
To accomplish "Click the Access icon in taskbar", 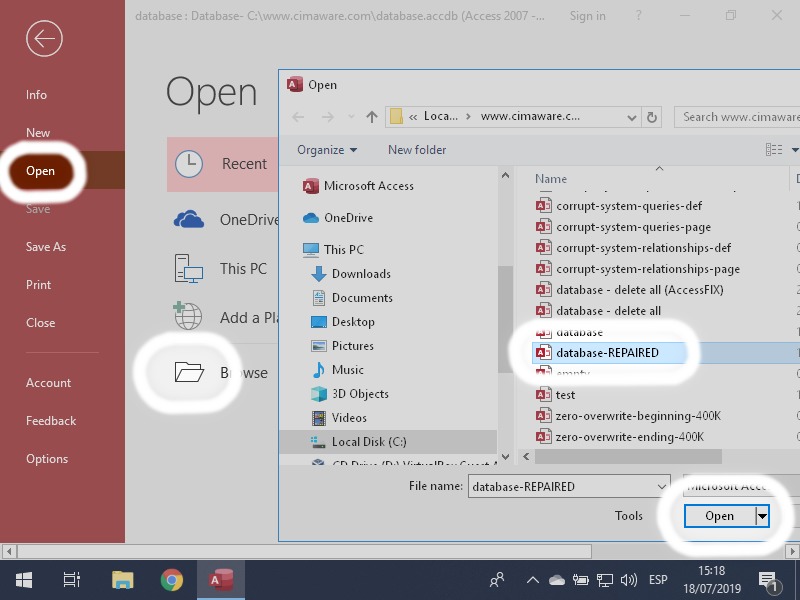I will (221, 580).
